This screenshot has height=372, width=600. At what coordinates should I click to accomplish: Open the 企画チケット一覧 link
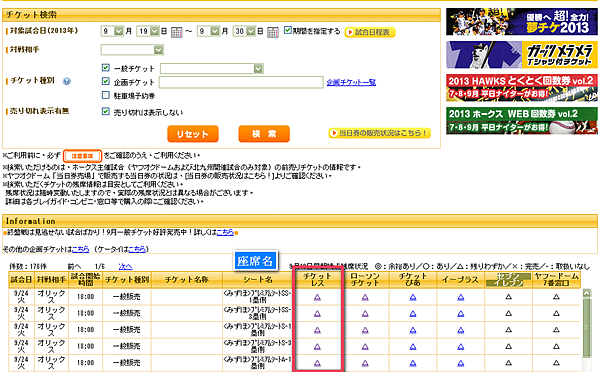pos(351,82)
